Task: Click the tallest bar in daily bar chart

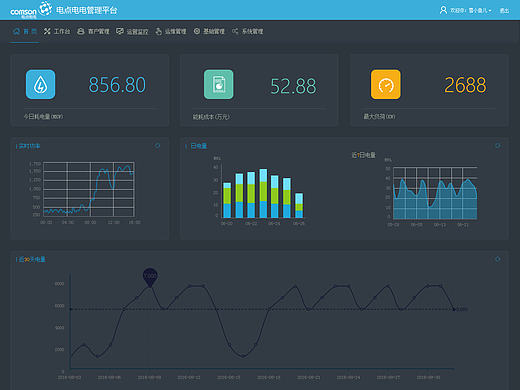Action: [263, 193]
